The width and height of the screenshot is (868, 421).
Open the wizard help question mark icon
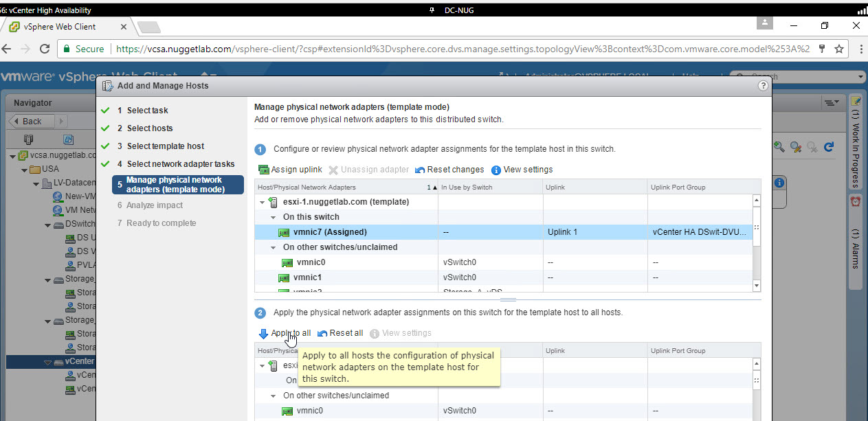point(762,86)
